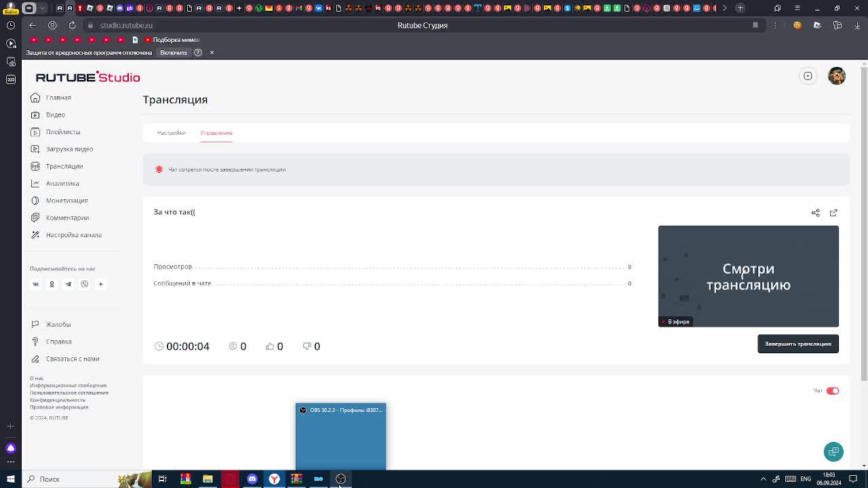Open the Telegram social icon
The height and width of the screenshot is (488, 868).
click(x=68, y=285)
